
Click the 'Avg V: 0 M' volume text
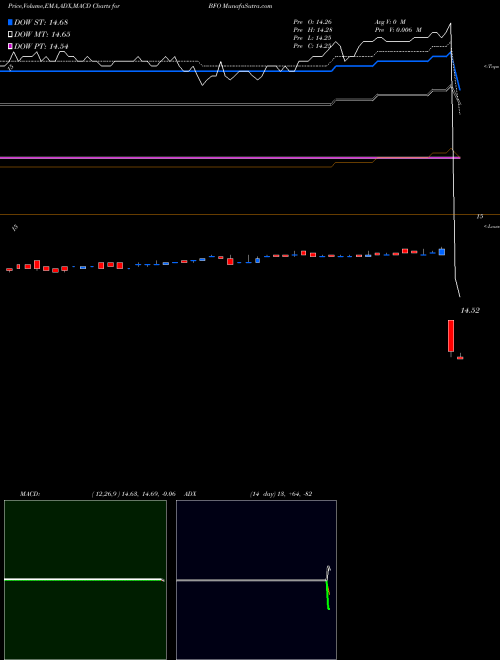pyautogui.click(x=390, y=22)
